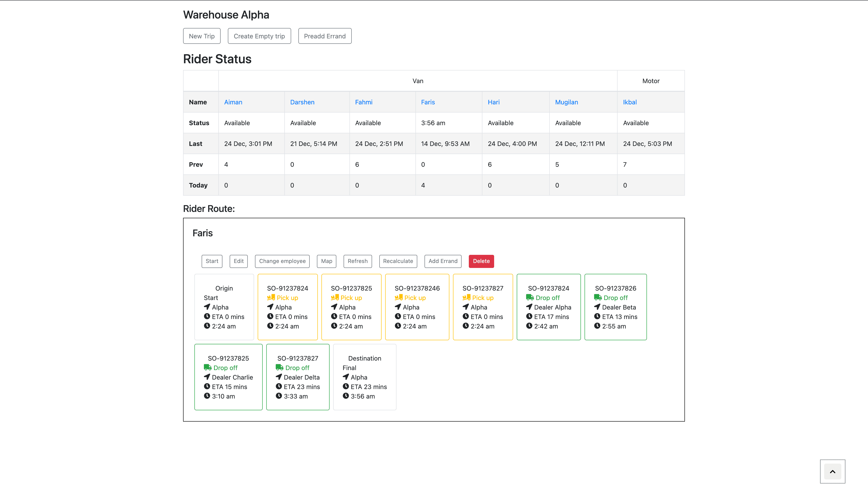Select the Destination Final card
868x488 pixels.
click(x=365, y=377)
